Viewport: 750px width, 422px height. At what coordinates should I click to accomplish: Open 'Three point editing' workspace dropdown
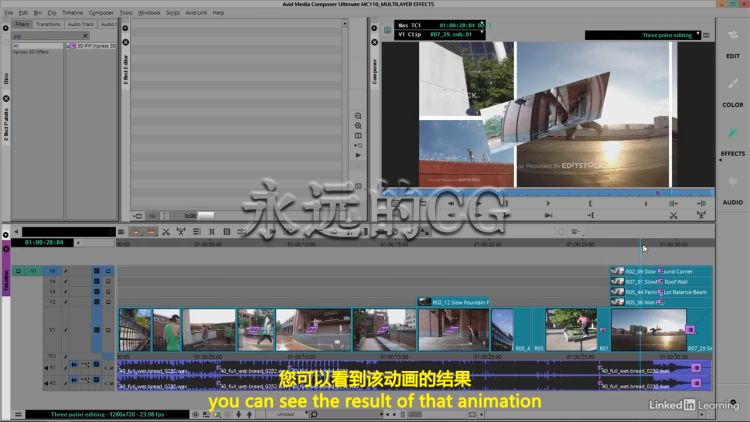coord(642,35)
